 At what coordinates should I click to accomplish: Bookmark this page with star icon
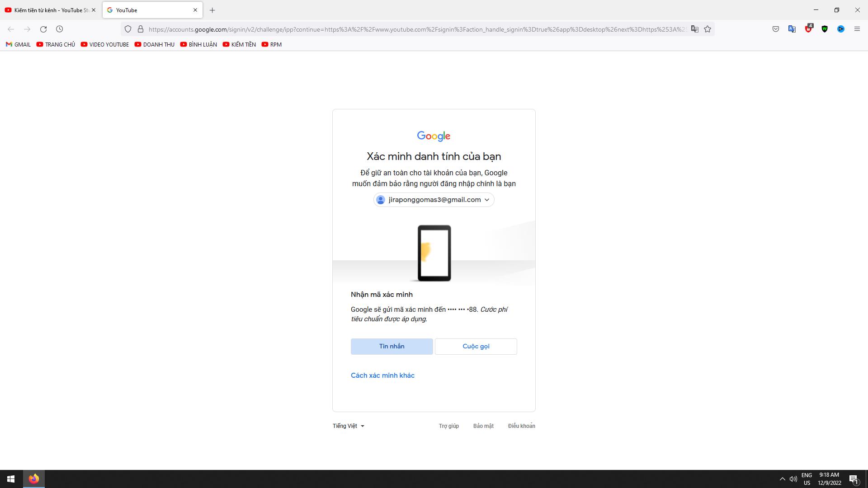pos(708,29)
